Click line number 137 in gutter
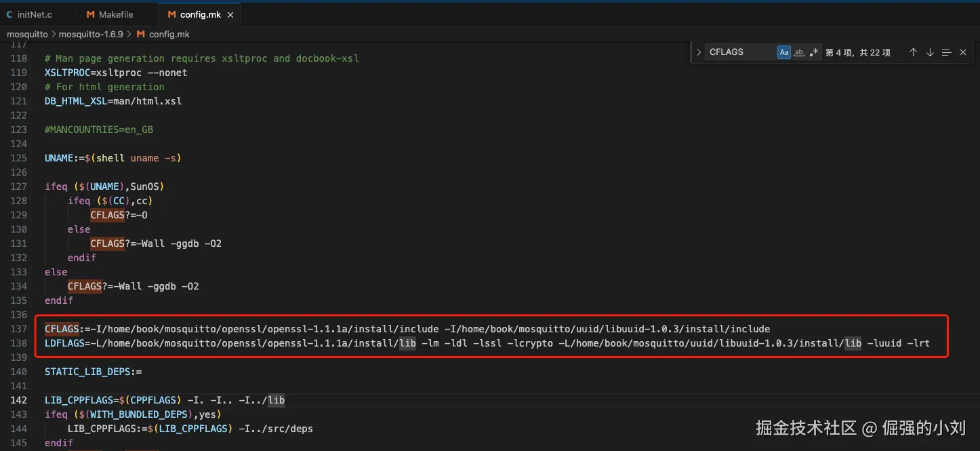The height and width of the screenshot is (451, 980). [19, 329]
